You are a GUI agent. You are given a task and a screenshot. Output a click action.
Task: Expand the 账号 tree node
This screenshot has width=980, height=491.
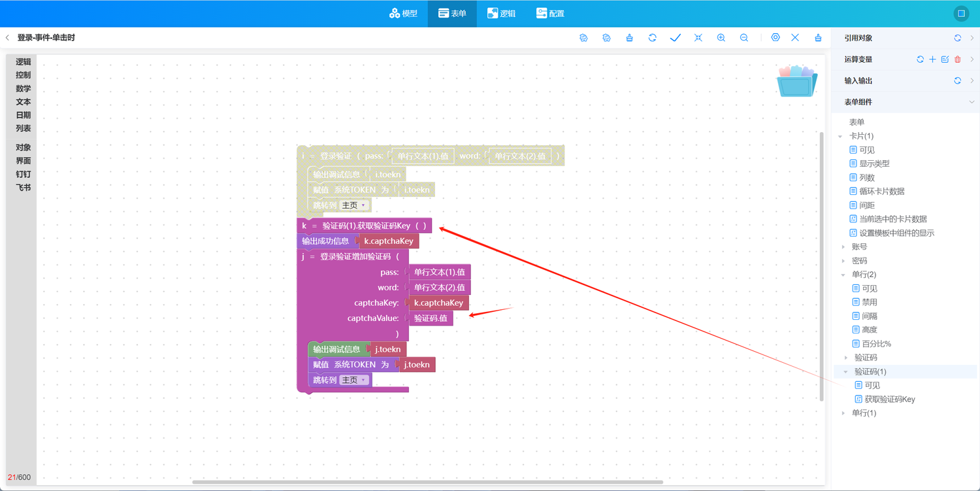point(843,247)
